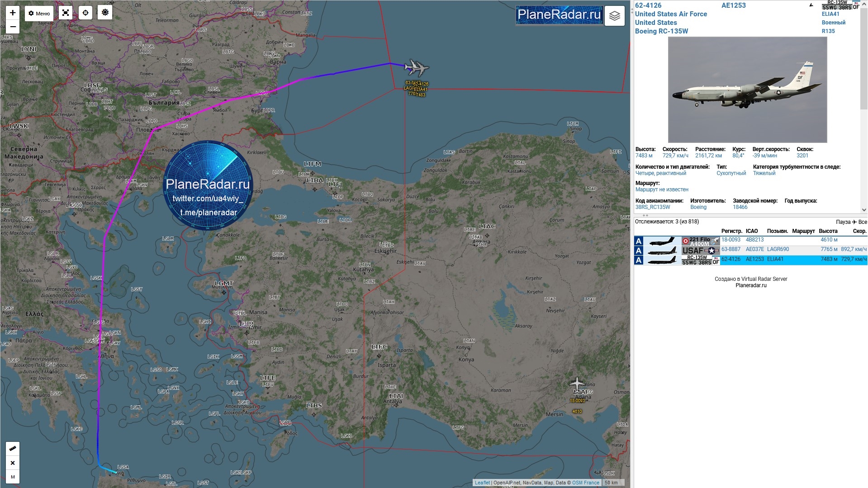The width and height of the screenshot is (868, 488).
Task: Click the M units toggle button
Action: pyautogui.click(x=13, y=477)
